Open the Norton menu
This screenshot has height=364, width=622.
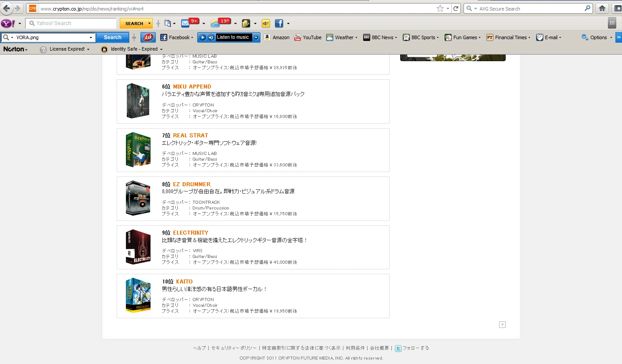(15, 49)
